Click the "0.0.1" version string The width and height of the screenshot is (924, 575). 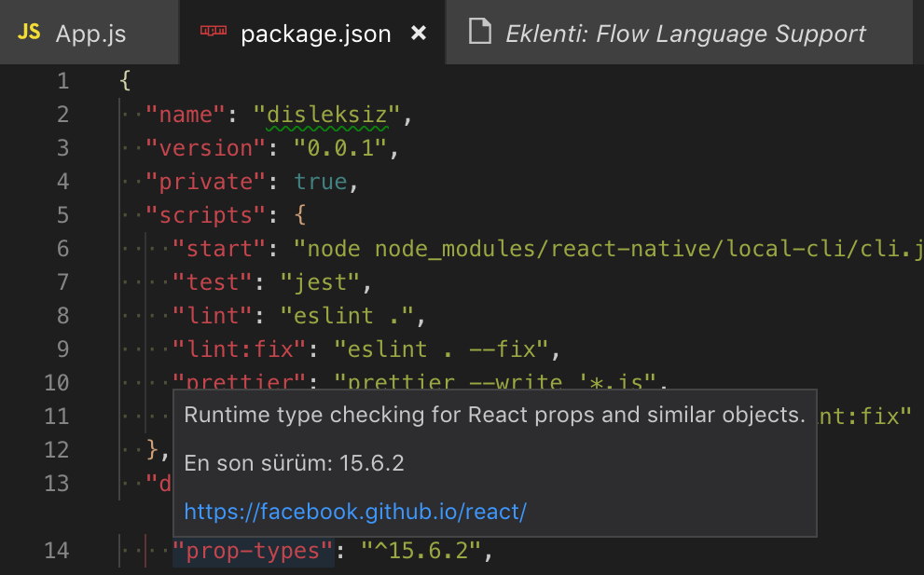point(340,148)
